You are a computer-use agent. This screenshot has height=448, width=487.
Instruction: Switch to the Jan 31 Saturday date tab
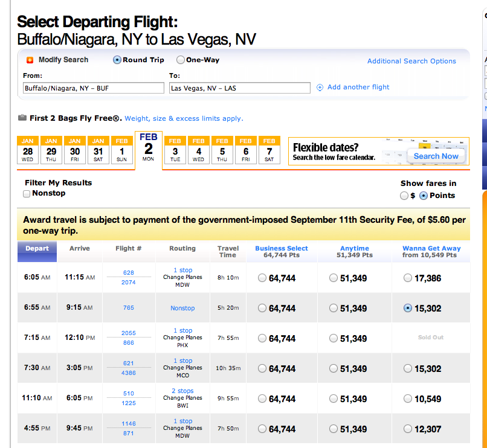click(x=98, y=150)
